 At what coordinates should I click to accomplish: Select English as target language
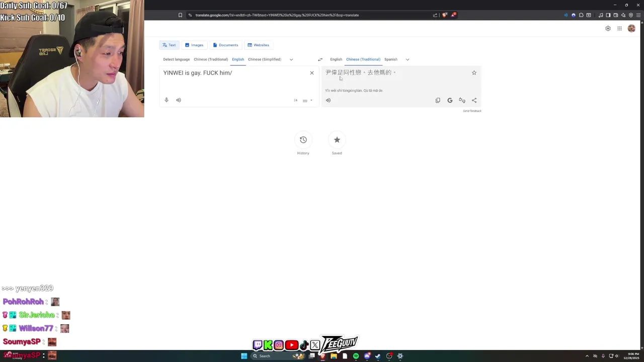336,59
